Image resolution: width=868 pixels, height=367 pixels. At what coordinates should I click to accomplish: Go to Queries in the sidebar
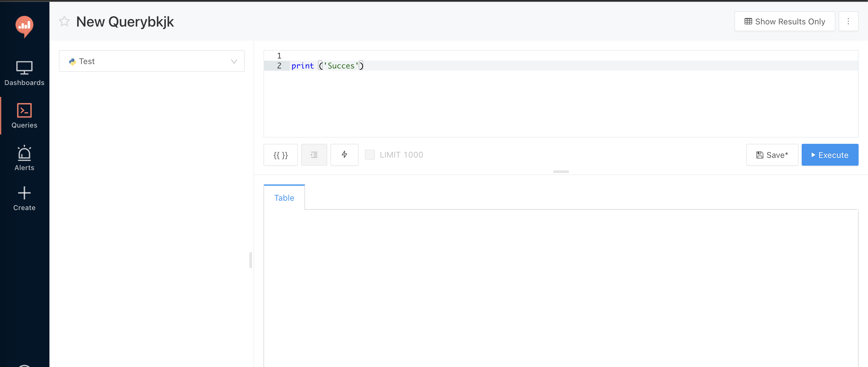pos(24,116)
